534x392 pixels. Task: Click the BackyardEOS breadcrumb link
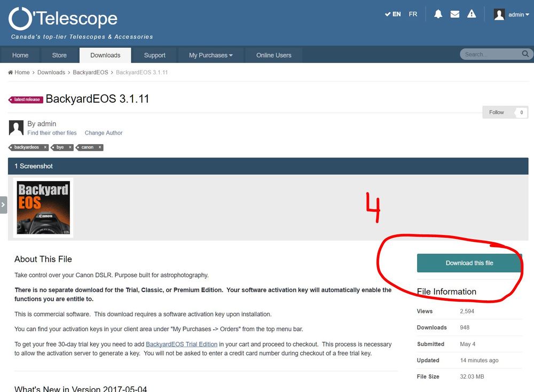90,72
